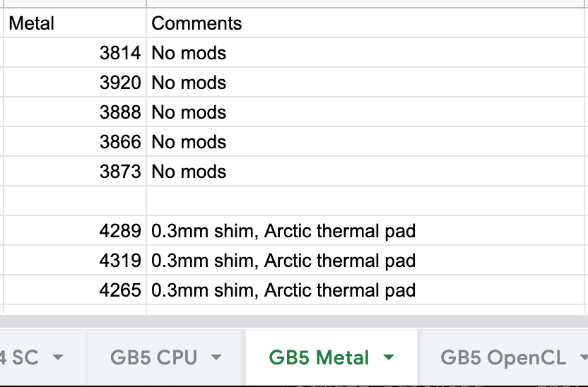Switch to the GB5 CPU sheet tab

[x=153, y=357]
